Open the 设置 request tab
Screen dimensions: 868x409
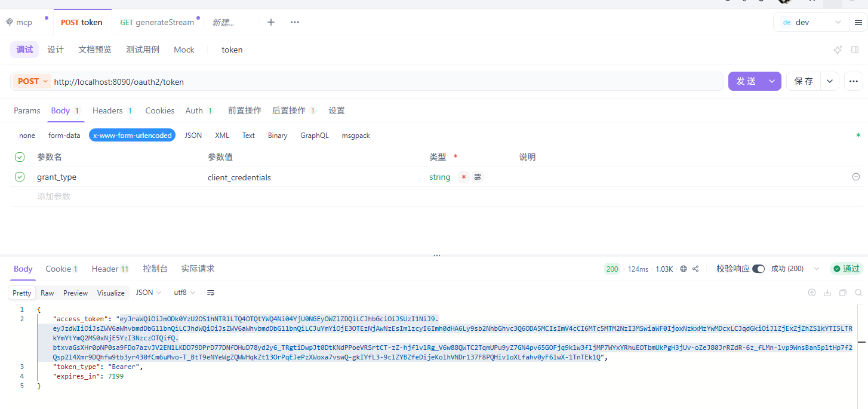337,110
